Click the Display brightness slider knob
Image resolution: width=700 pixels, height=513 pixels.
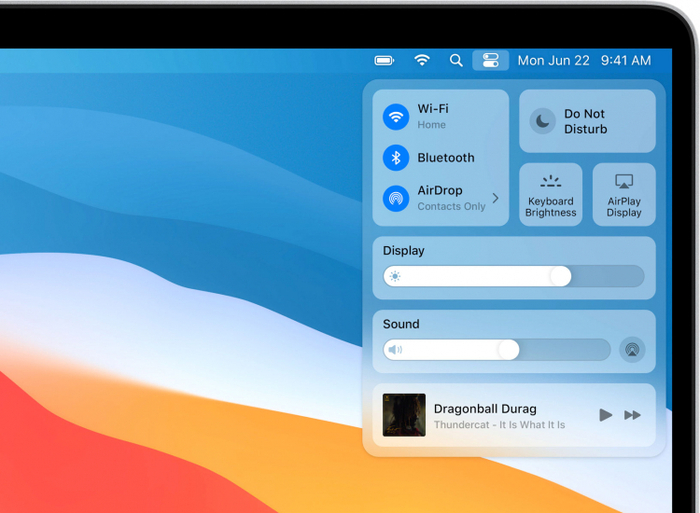(x=561, y=276)
